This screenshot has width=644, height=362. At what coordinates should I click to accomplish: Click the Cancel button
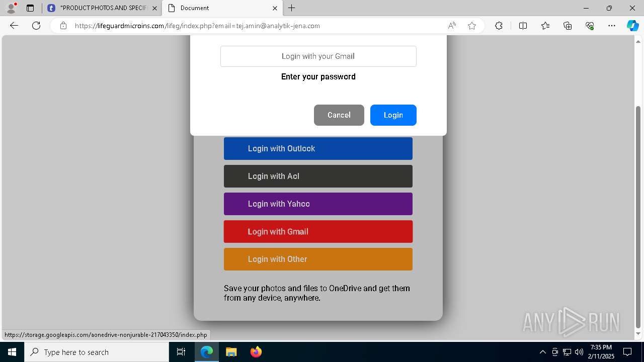(x=339, y=115)
